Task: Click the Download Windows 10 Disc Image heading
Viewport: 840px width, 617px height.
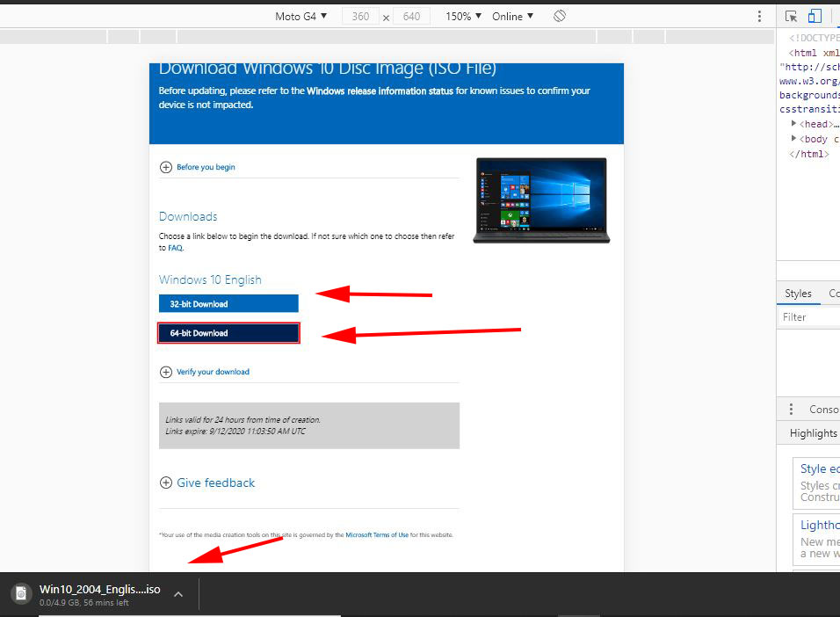Action: tap(328, 69)
